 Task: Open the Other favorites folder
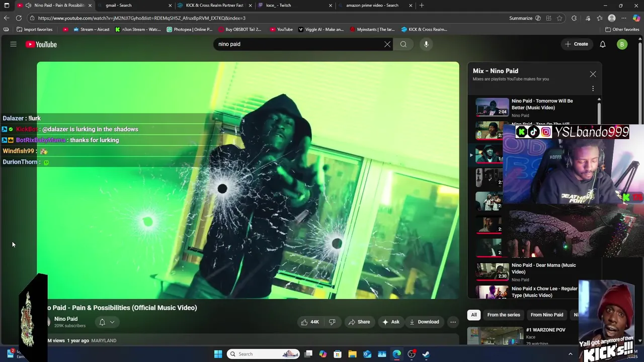[622, 29]
